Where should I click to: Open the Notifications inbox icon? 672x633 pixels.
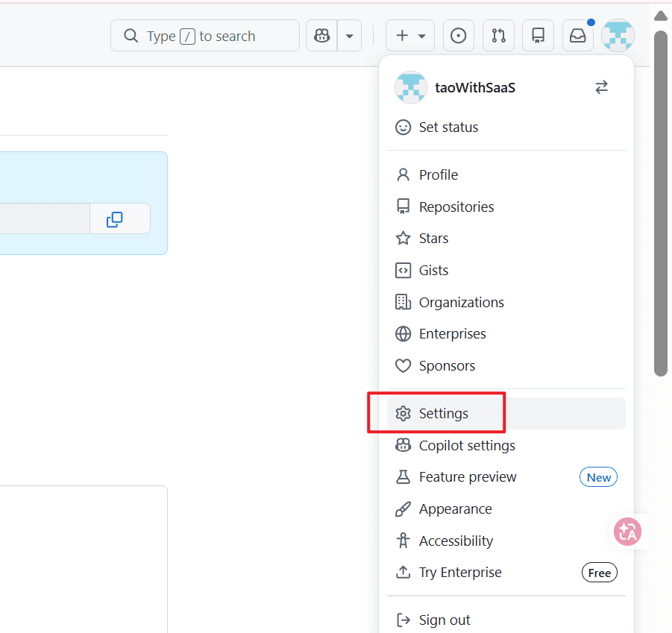(x=578, y=36)
